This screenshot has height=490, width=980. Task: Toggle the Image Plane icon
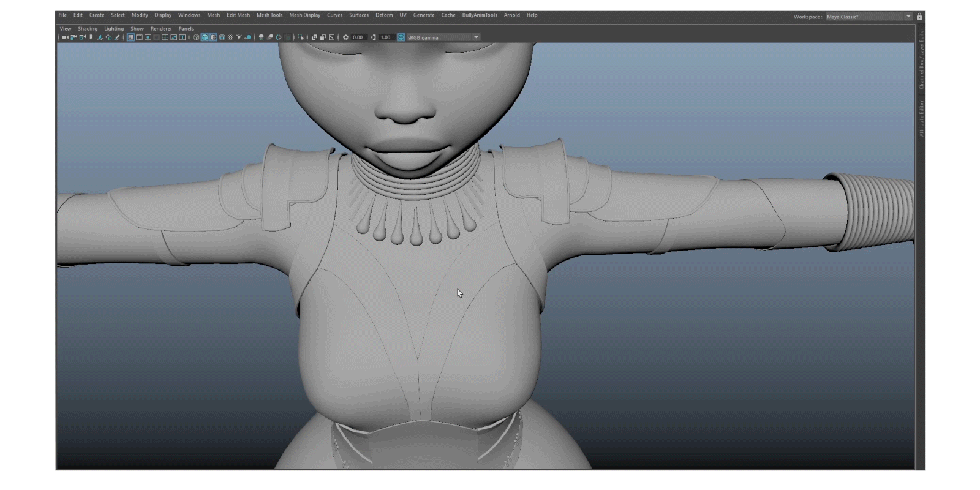100,37
